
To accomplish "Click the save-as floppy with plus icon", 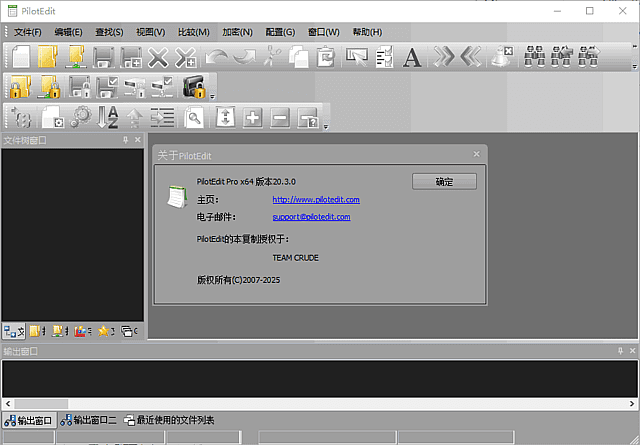I will click(x=131, y=56).
